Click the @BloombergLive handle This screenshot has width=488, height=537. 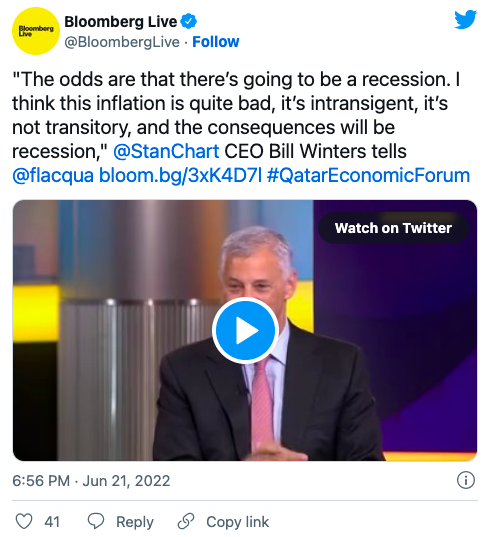tap(122, 42)
